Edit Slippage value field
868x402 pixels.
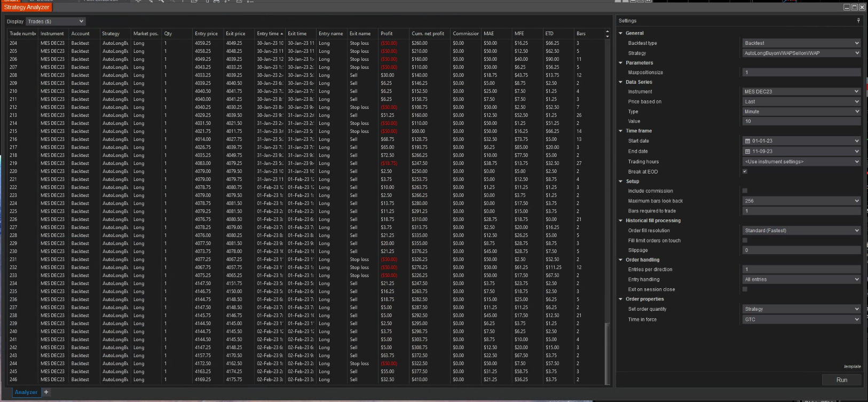801,250
